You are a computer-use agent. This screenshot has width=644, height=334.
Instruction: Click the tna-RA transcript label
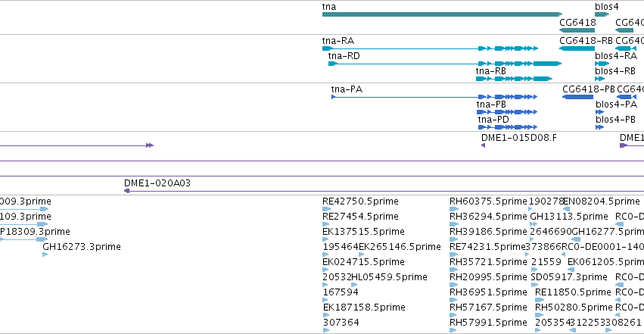338,41
